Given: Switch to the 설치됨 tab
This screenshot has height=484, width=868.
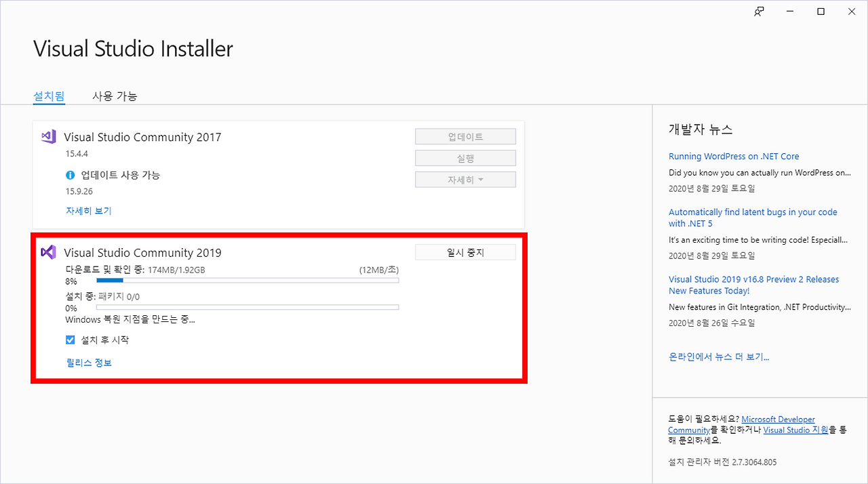Looking at the screenshot, I should pyautogui.click(x=49, y=96).
